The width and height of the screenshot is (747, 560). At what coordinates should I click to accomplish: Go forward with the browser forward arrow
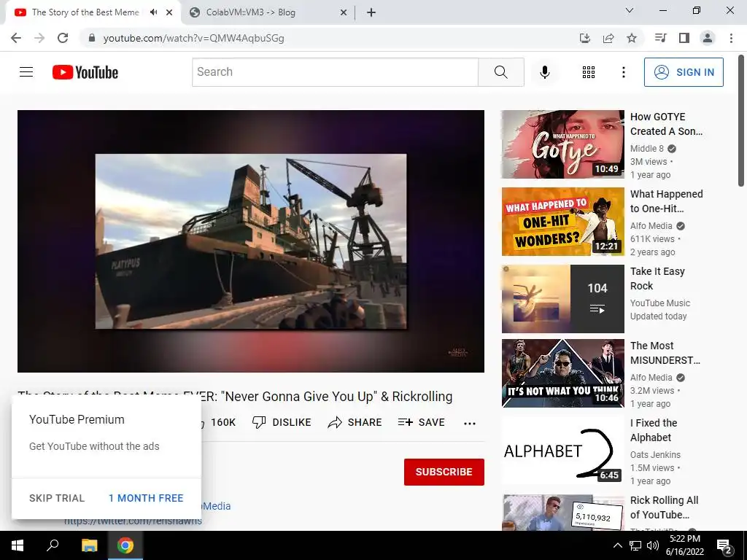coord(39,38)
